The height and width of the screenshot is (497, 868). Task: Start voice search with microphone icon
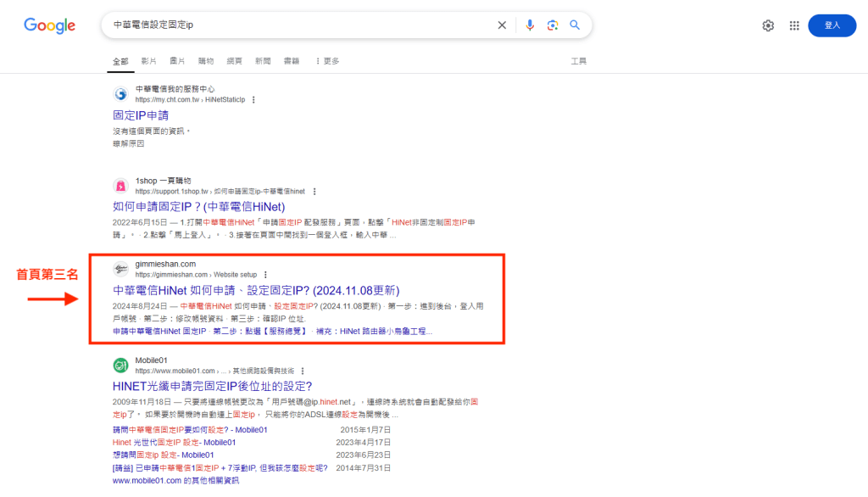pyautogui.click(x=530, y=25)
